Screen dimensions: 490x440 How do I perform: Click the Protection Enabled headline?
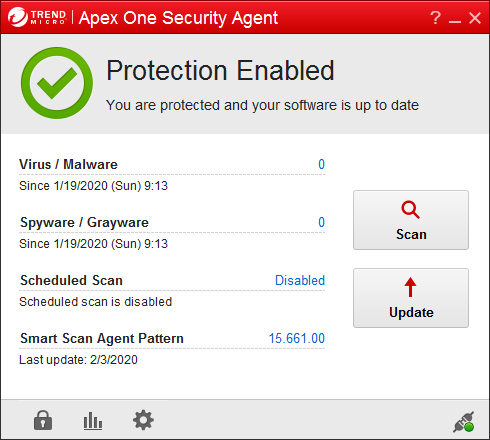220,71
